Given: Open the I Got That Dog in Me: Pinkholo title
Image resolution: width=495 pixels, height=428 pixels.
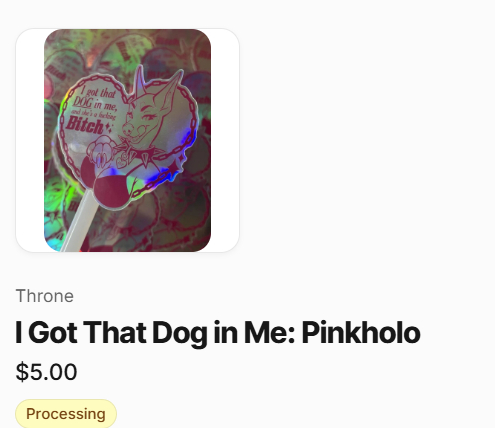Looking at the screenshot, I should 218,333.
